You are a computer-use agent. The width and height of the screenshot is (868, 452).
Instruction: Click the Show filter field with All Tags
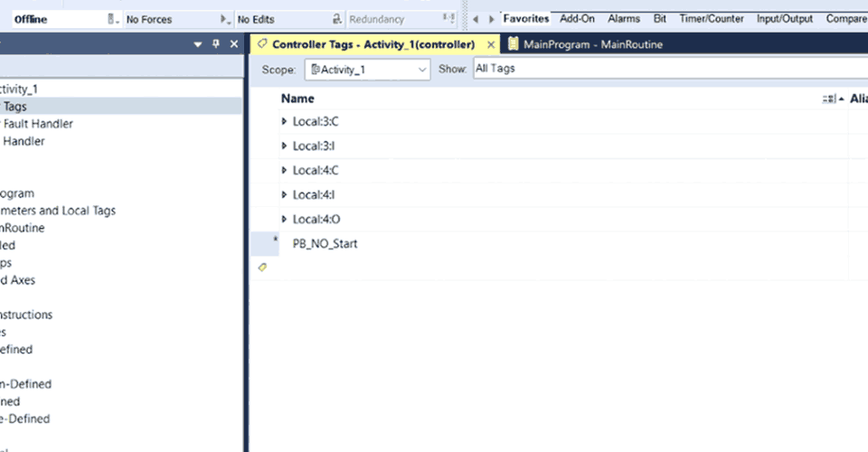669,69
